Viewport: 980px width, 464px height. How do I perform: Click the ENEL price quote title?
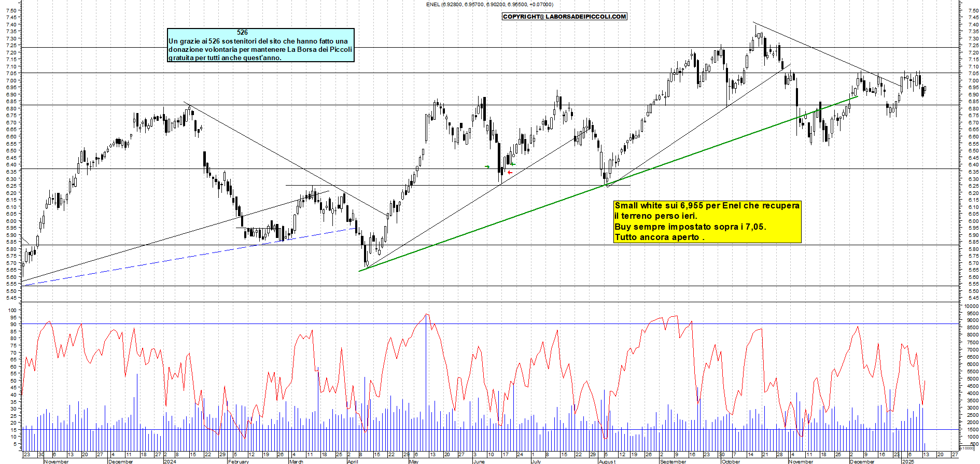pos(489,5)
